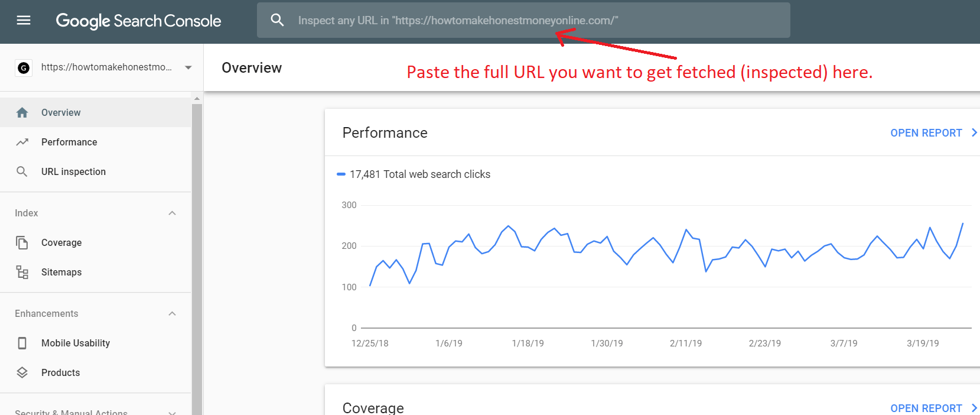Screen dimensions: 980x415
Task: Click the 300 y-axis value on the chart
Action: pos(349,205)
